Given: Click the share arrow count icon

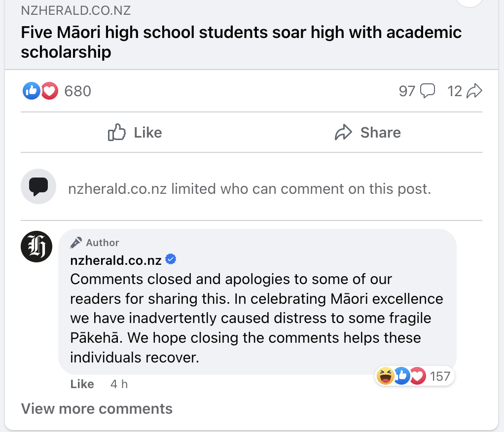Looking at the screenshot, I should 474,91.
